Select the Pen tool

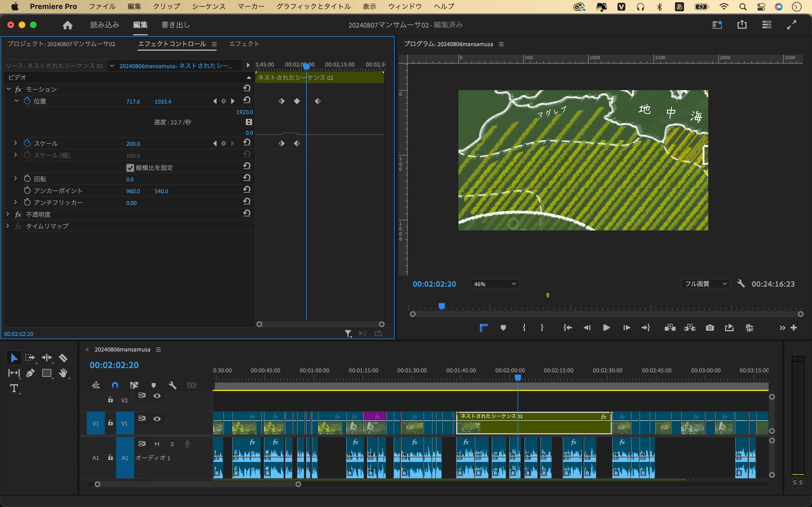30,373
